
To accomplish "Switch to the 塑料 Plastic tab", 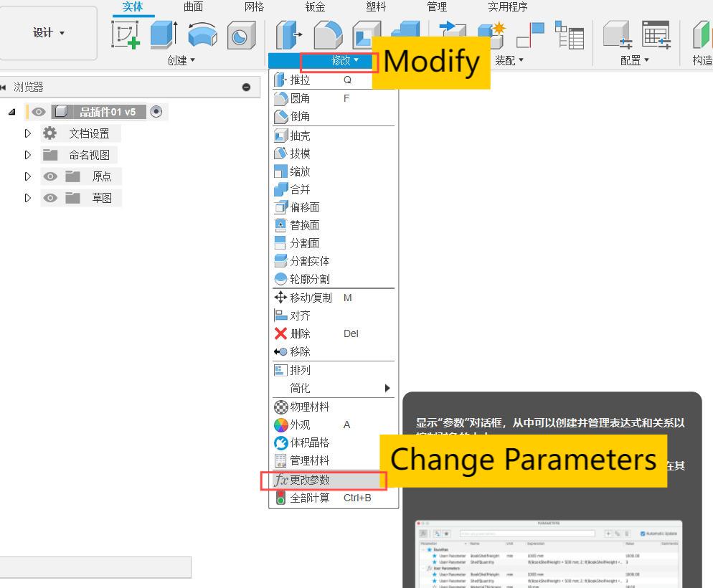I will (x=376, y=7).
